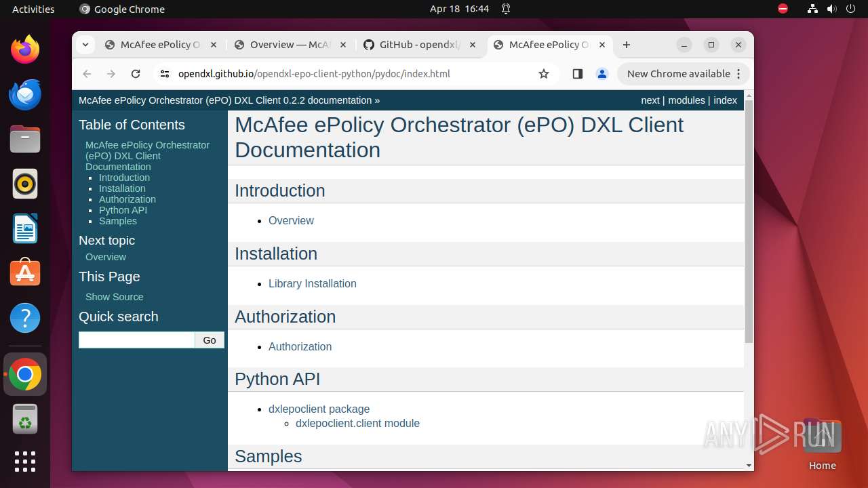This screenshot has width=868, height=488.
Task: Click the notification bell in top bar
Action: 506,9
